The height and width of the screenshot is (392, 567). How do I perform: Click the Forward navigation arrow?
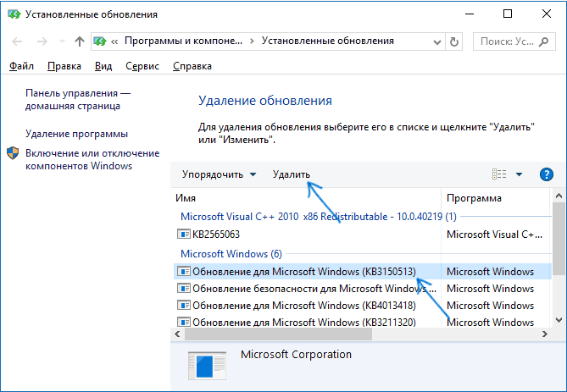(x=42, y=41)
